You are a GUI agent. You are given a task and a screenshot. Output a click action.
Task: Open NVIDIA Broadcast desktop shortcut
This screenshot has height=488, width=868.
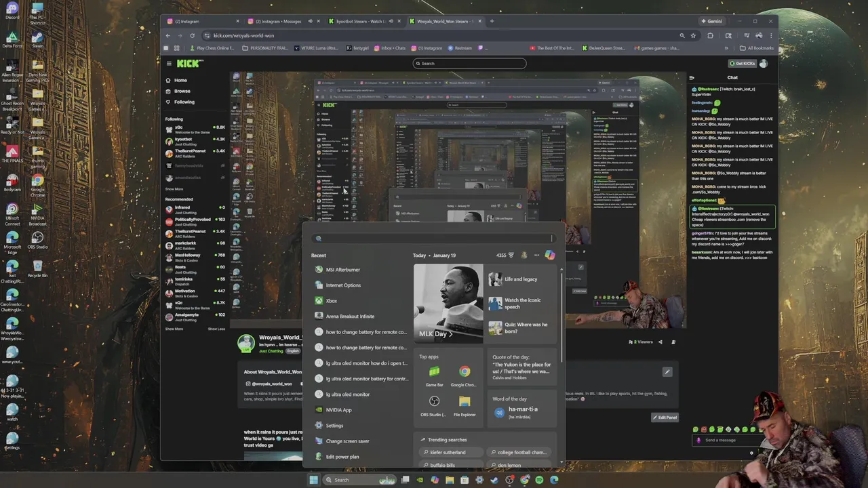tap(37, 215)
